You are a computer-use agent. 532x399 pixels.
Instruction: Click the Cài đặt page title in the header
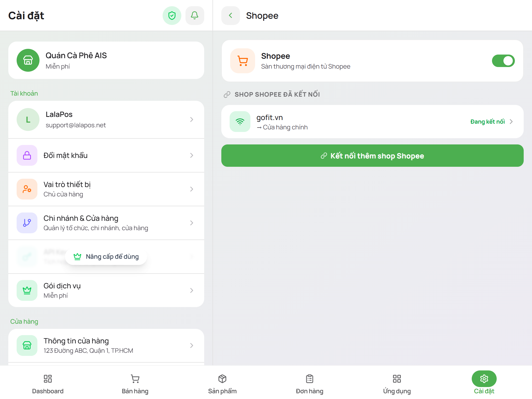tap(26, 16)
